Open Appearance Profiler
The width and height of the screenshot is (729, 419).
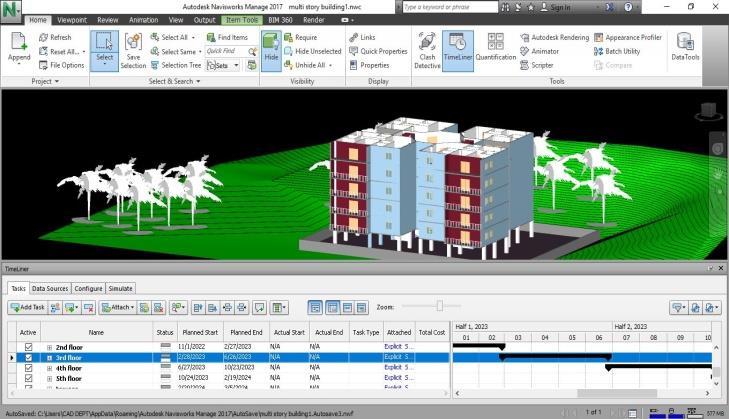tap(628, 37)
